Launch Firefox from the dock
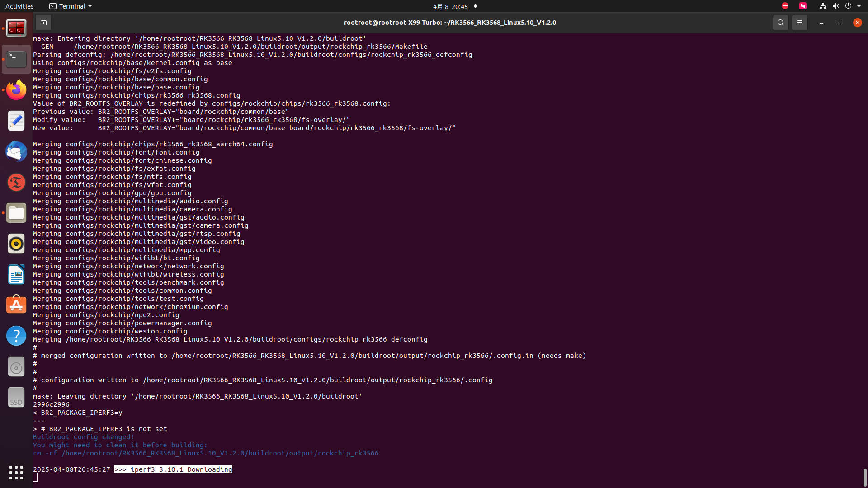 (x=16, y=90)
